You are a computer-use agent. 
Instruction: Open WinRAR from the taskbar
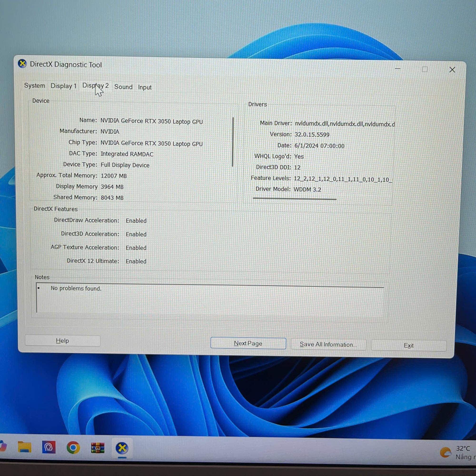(x=98, y=448)
